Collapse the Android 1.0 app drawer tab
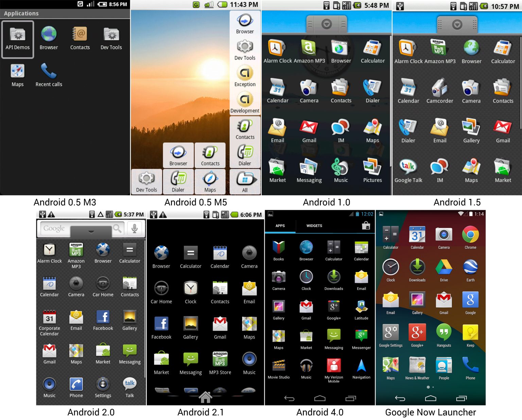 [x=326, y=24]
